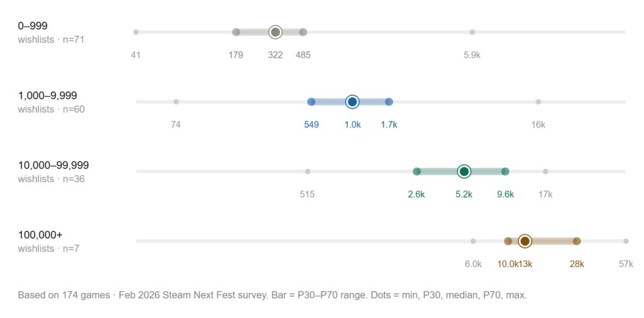Click the blue median dot in the 1,000–9,999 row
Screen dimensions: 644x318
(352, 102)
